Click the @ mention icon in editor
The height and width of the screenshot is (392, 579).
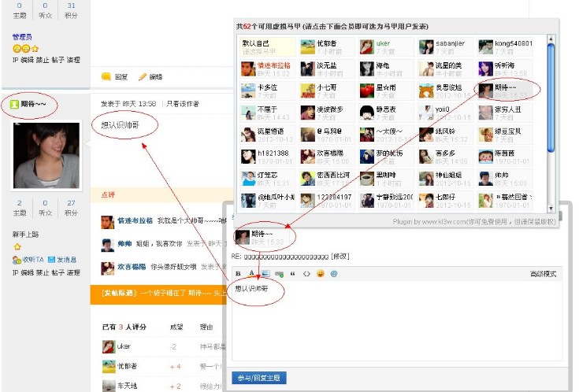tap(334, 274)
